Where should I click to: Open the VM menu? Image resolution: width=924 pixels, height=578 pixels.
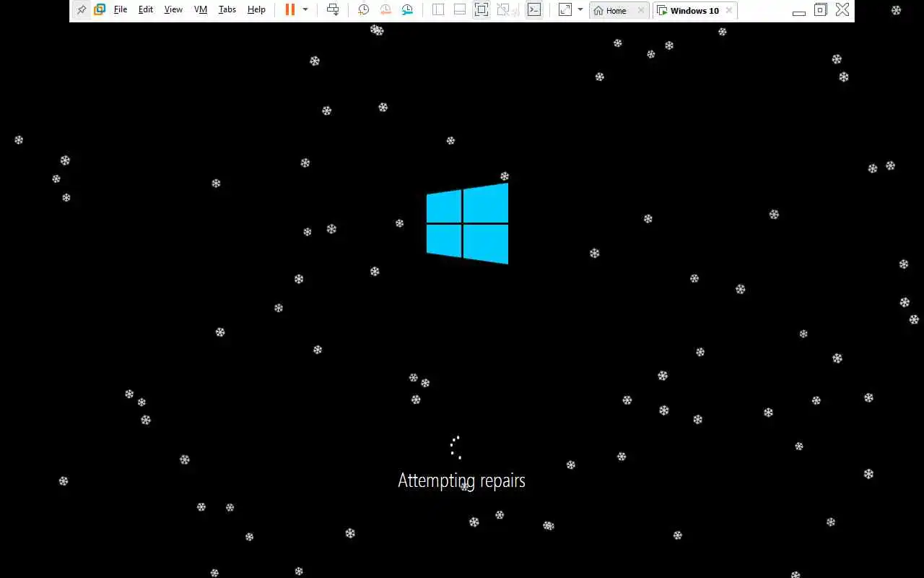click(x=201, y=10)
